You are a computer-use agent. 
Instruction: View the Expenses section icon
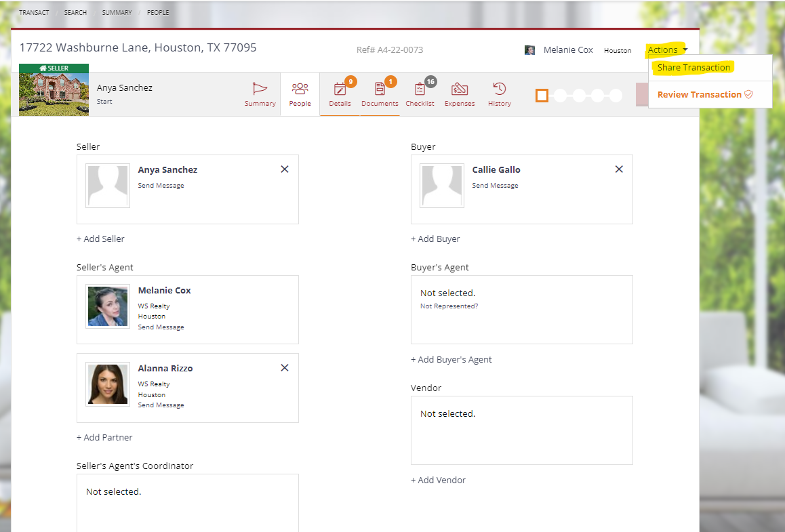(x=460, y=89)
